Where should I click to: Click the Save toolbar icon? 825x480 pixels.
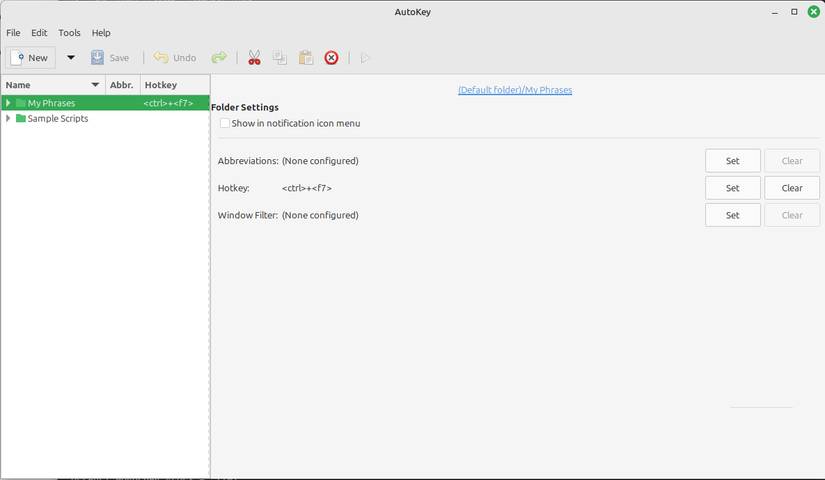point(98,58)
